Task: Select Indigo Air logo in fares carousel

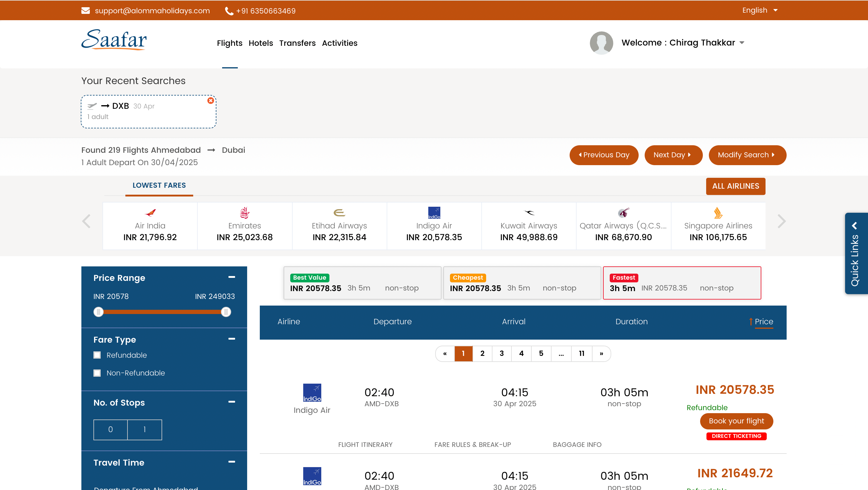Action: [x=434, y=213]
